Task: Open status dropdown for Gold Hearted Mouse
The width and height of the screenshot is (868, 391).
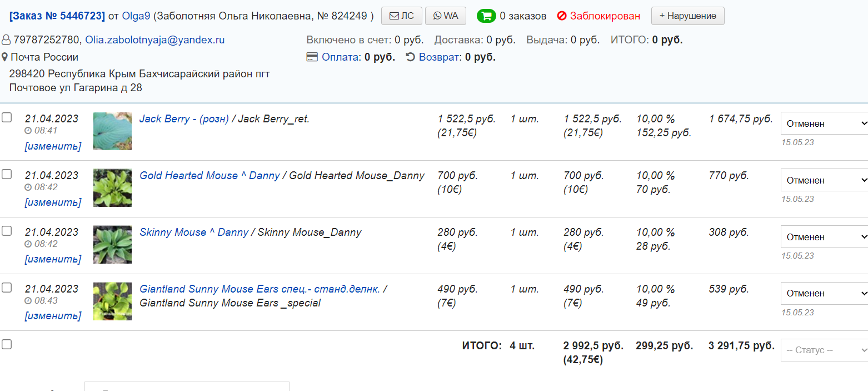Action: [824, 180]
